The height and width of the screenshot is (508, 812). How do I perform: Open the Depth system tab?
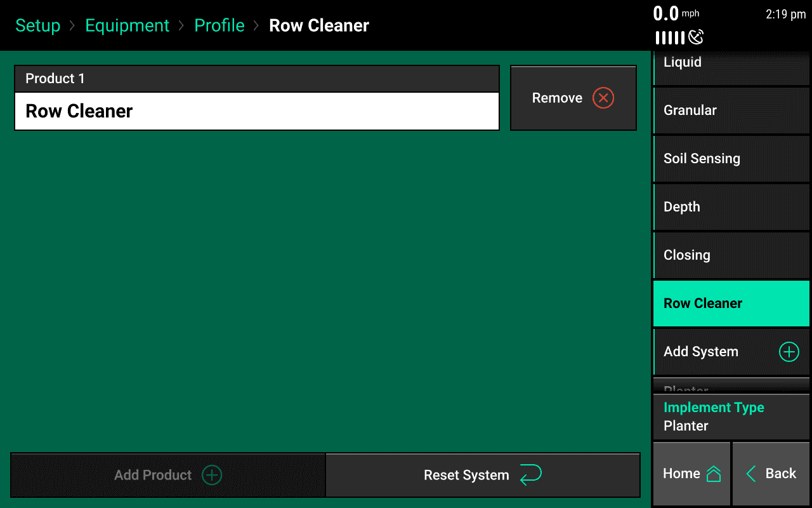click(731, 207)
